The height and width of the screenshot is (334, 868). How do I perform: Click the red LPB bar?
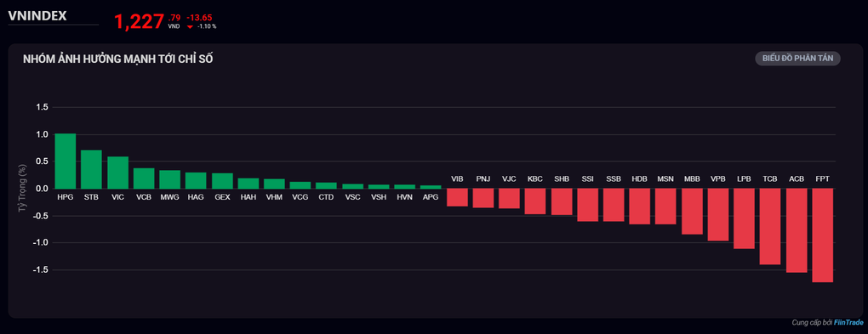744,218
